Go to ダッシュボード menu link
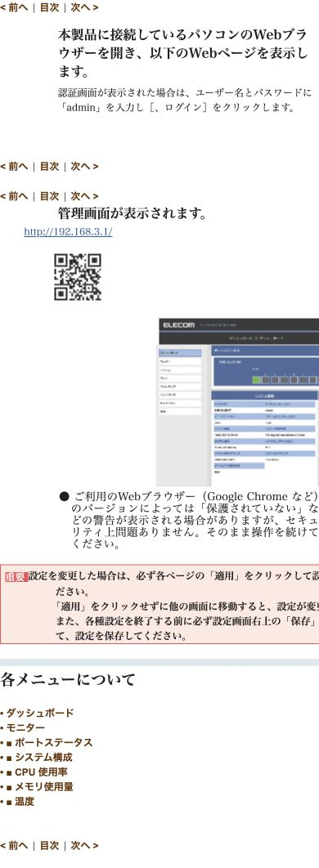Screen dimensions: 319x868 [x=39, y=713]
